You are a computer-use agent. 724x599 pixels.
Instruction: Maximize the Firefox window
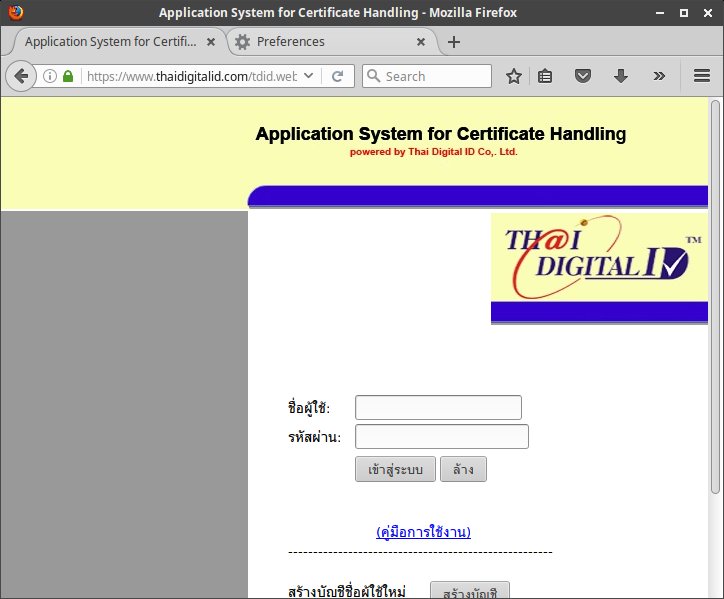(x=684, y=13)
